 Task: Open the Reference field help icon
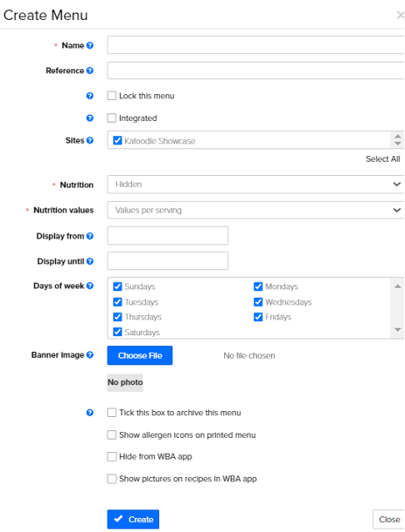[89, 71]
